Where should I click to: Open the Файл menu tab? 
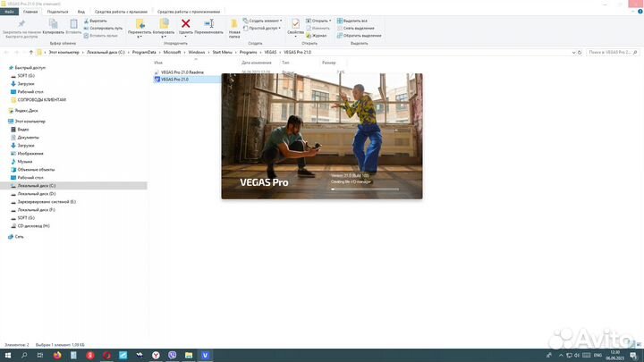[9, 12]
